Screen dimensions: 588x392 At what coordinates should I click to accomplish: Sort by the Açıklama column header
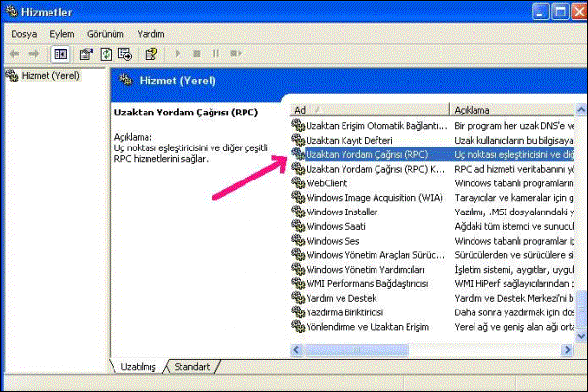[512, 110]
